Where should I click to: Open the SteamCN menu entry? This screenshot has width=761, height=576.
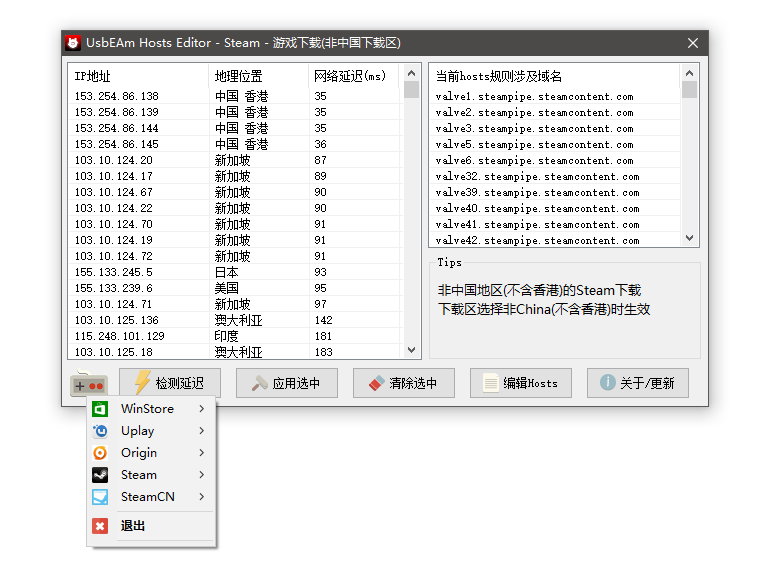[x=151, y=497]
